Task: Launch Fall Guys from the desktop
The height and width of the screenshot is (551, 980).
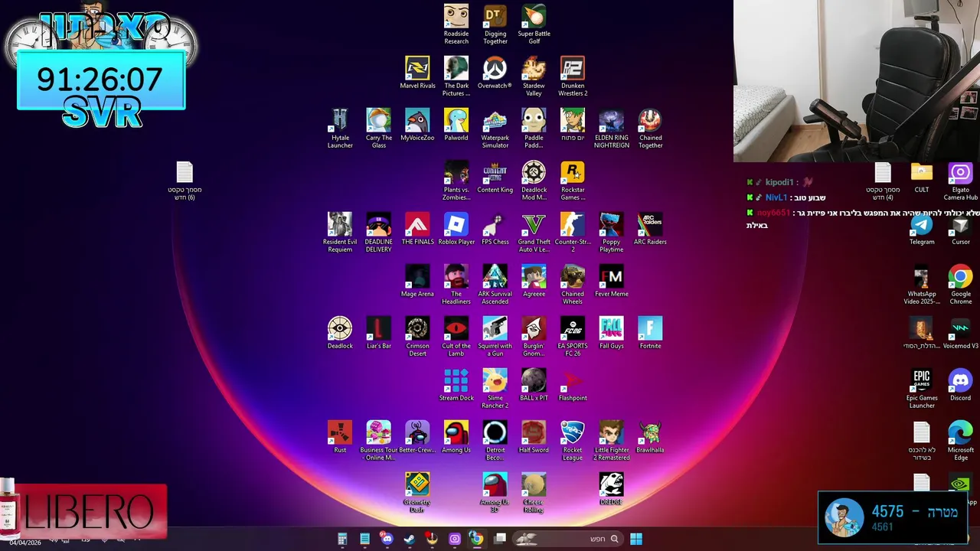Action: [x=611, y=333]
